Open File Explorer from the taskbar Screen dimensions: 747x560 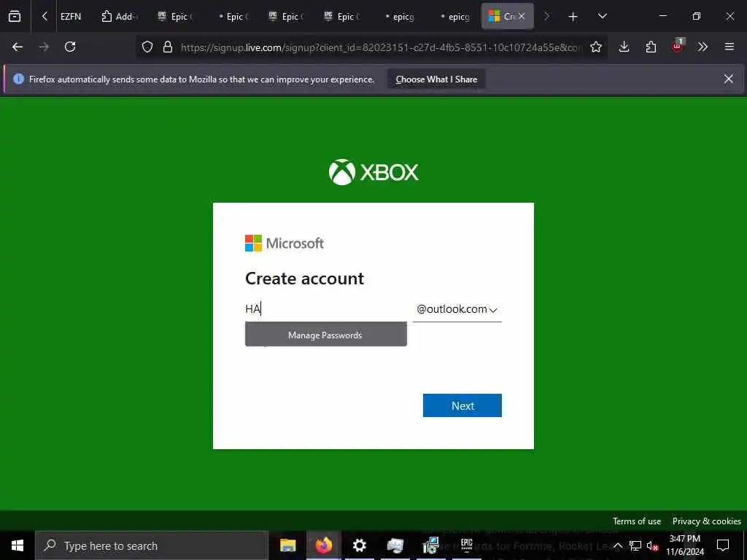[x=287, y=545]
